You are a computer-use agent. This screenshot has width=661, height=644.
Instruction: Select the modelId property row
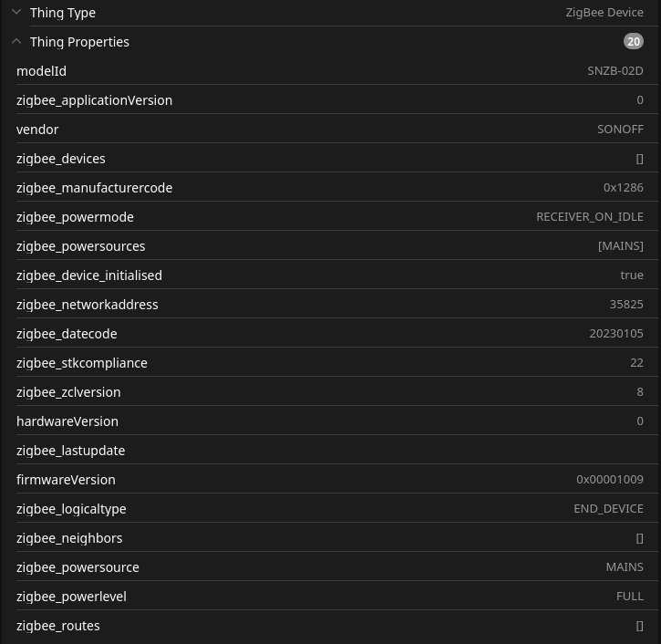pos(330,71)
